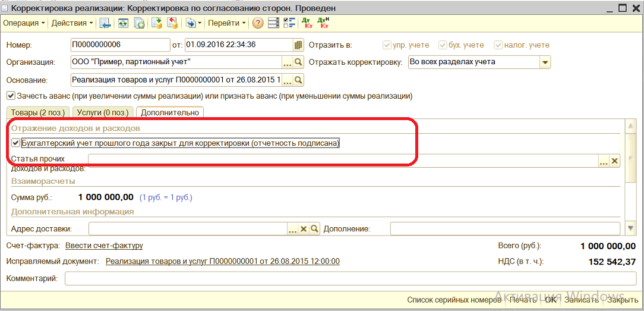Click the magnifier icon next to Организация field

coord(299,62)
